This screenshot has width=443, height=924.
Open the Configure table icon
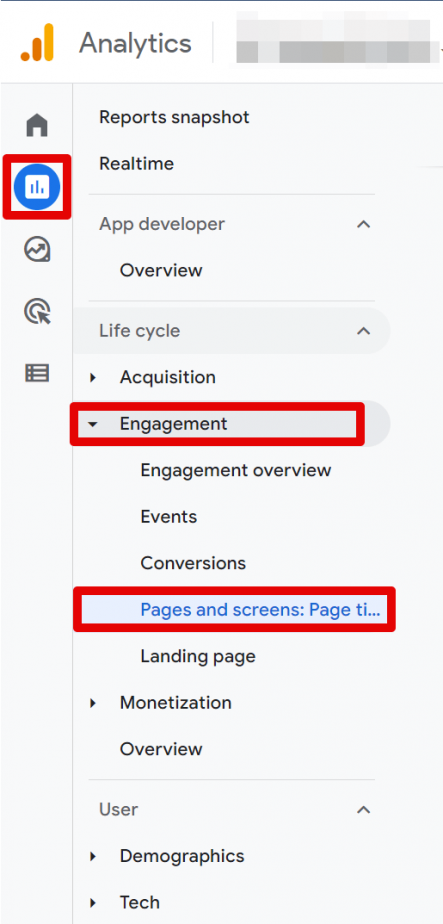pos(37,372)
